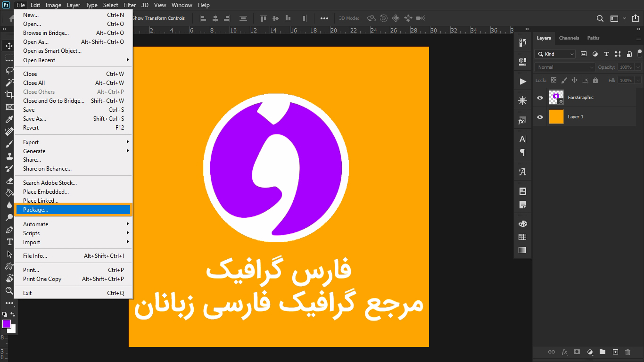Hide the FarsGraphic layer
Screen dimensions: 644x362
click(x=540, y=98)
